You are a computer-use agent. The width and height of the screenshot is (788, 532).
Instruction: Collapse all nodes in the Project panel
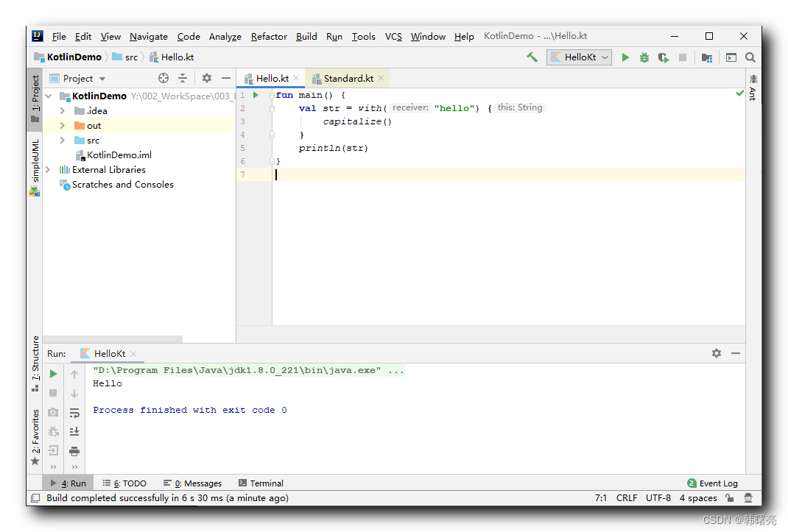pyautogui.click(x=183, y=78)
